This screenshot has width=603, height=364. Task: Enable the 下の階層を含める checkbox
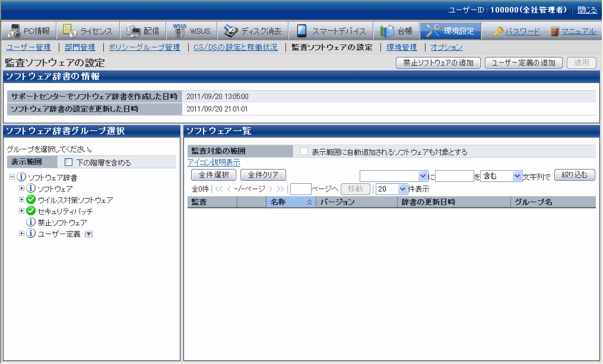(x=68, y=162)
